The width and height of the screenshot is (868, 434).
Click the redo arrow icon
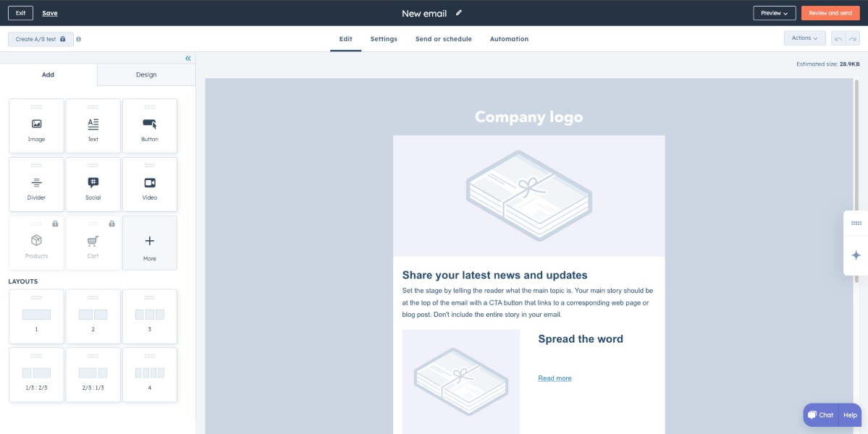click(852, 38)
